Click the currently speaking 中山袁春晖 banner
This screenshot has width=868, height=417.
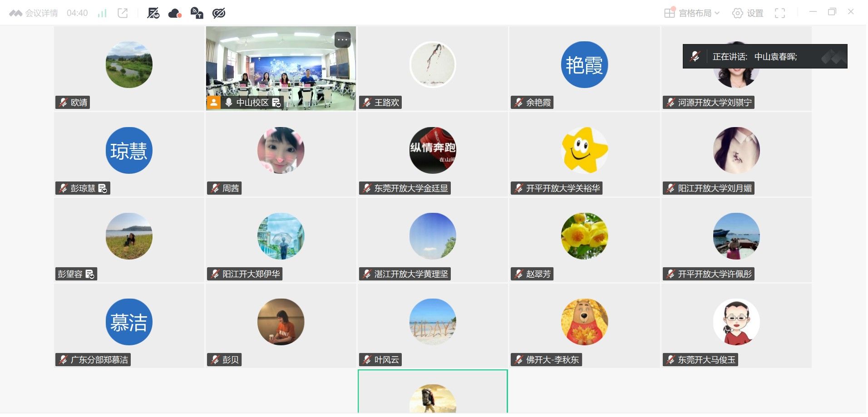tap(765, 56)
